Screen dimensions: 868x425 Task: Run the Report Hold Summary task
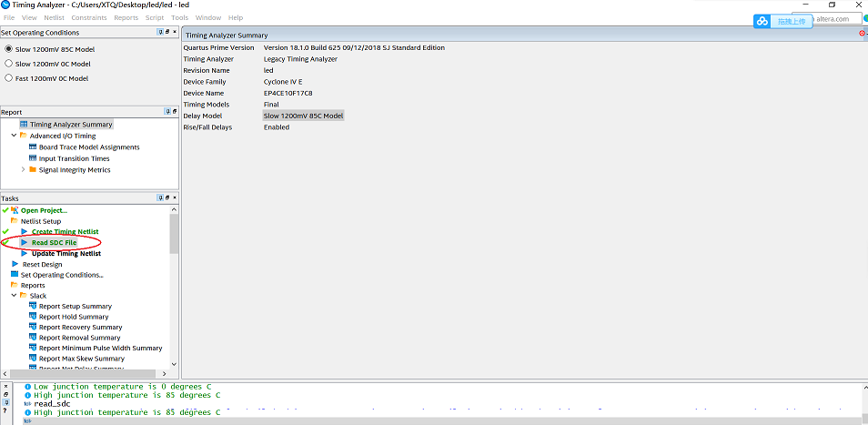coord(74,317)
